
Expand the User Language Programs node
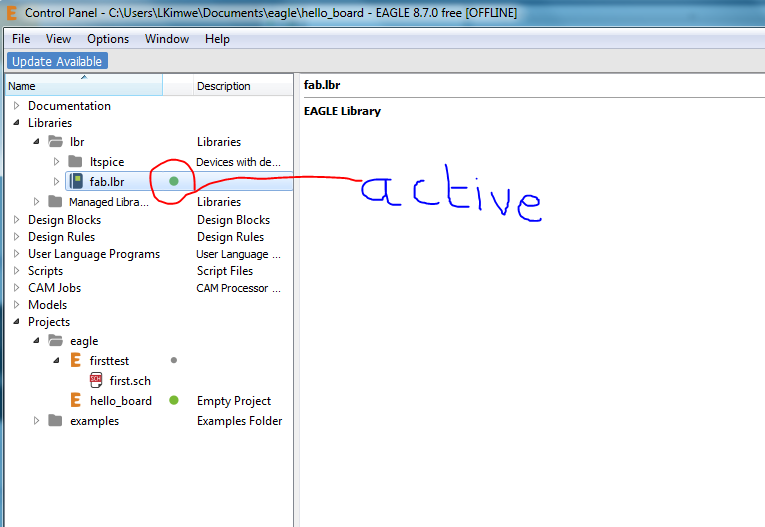(x=17, y=254)
